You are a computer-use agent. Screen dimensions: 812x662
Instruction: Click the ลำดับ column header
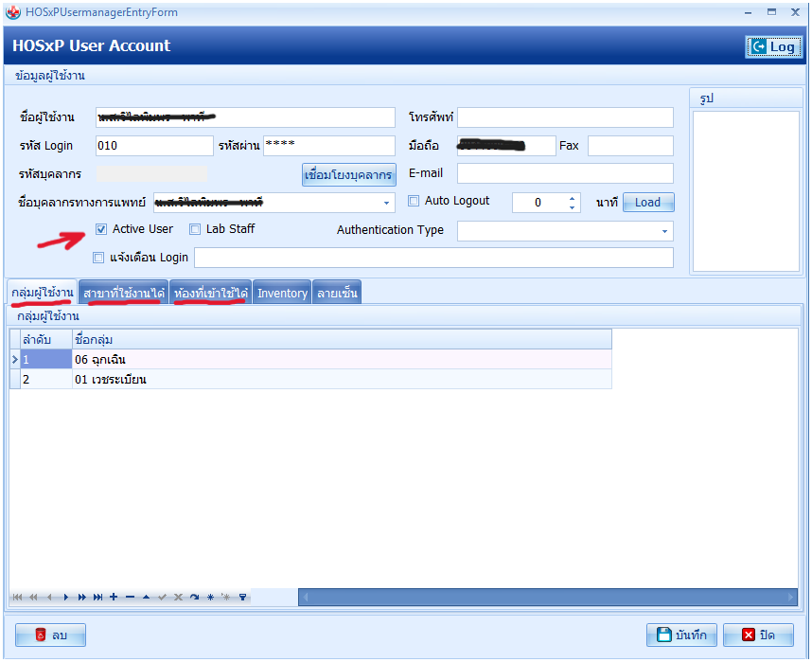[45, 340]
